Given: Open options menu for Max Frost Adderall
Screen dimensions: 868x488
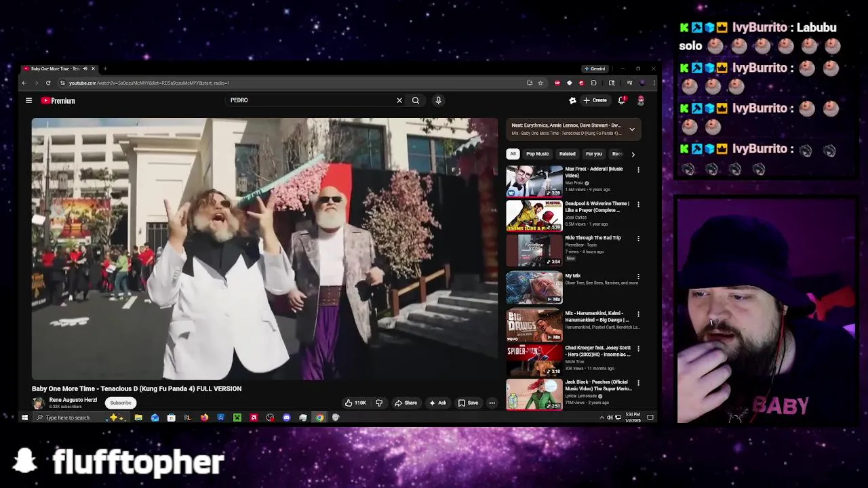Looking at the screenshot, I should tap(638, 170).
